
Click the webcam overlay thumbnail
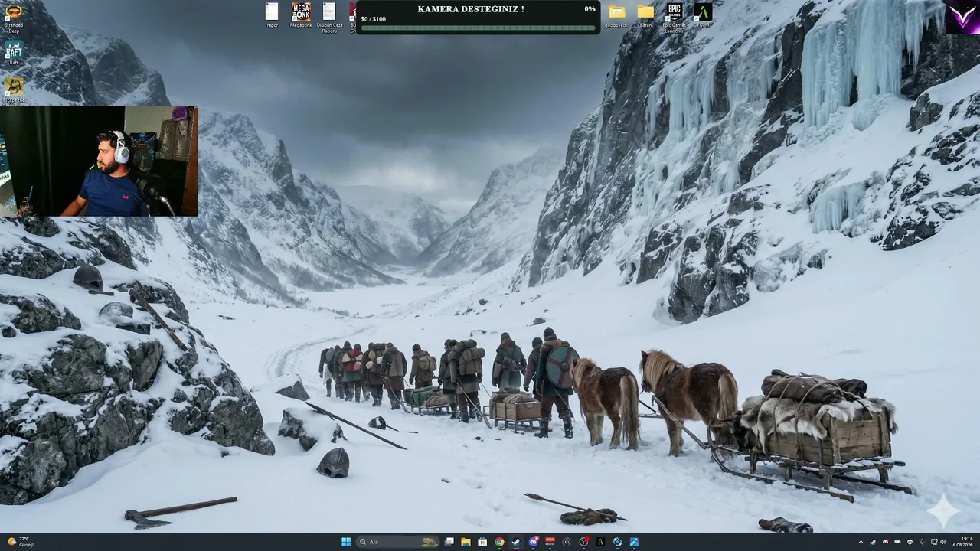tap(99, 161)
